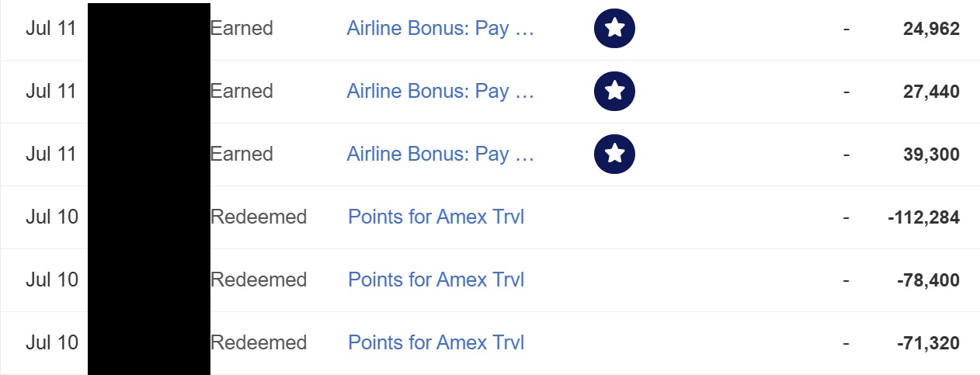Viewport: 980px width, 375px height.
Task: Click the star badge beside the 27,440 entry
Action: click(x=614, y=92)
